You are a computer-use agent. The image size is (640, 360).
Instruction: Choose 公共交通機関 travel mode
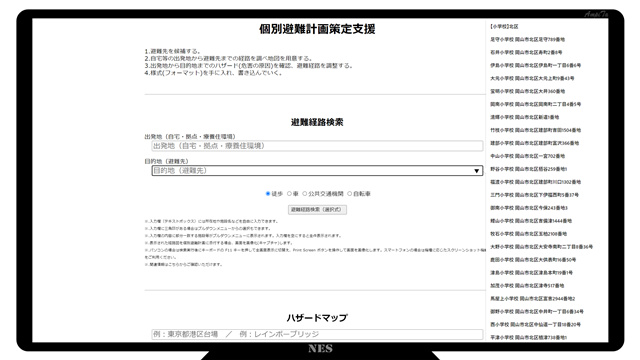(x=304, y=194)
